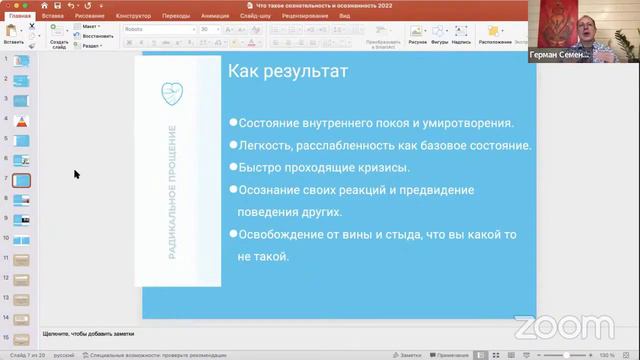The height and width of the screenshot is (360, 640).
Task: Switch to Normal view icon
Action: tap(481, 355)
